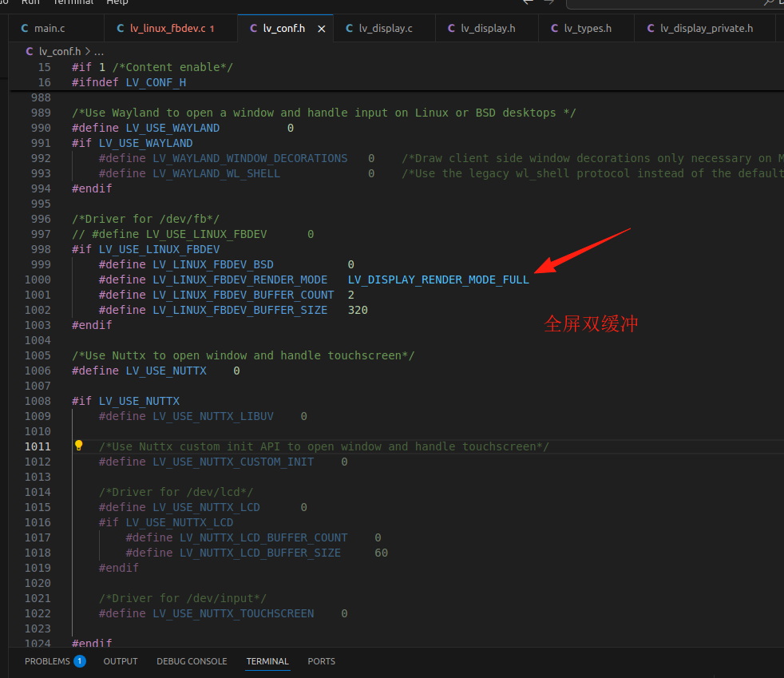Switch to the lv_display.c editor tab
The image size is (784, 678).
pos(384,27)
